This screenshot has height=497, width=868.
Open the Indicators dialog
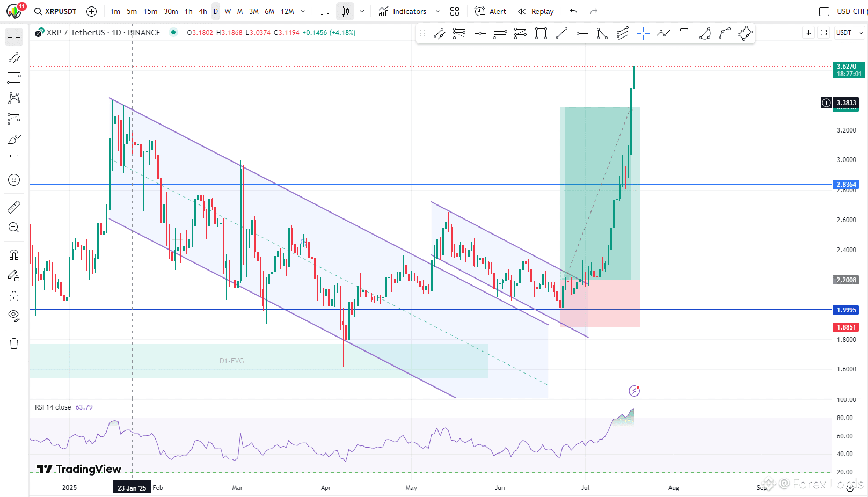[x=403, y=11]
